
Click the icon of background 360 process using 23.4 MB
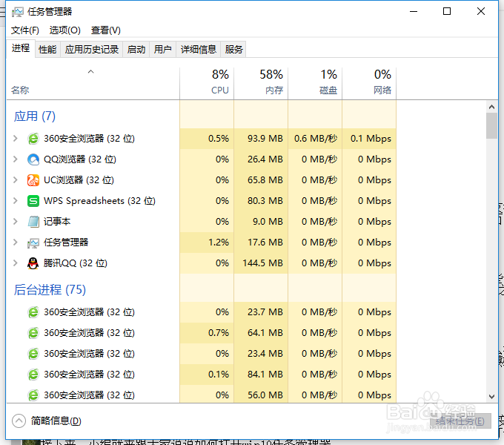[33, 354]
